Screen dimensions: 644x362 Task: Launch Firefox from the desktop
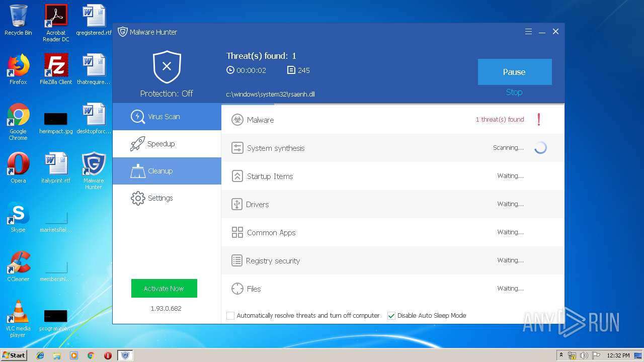tap(18, 69)
